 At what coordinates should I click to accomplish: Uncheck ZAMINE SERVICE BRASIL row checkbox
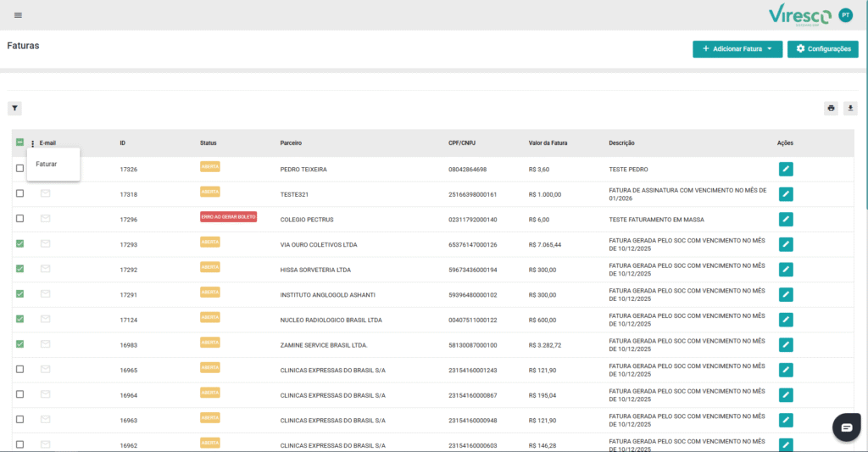tap(19, 344)
